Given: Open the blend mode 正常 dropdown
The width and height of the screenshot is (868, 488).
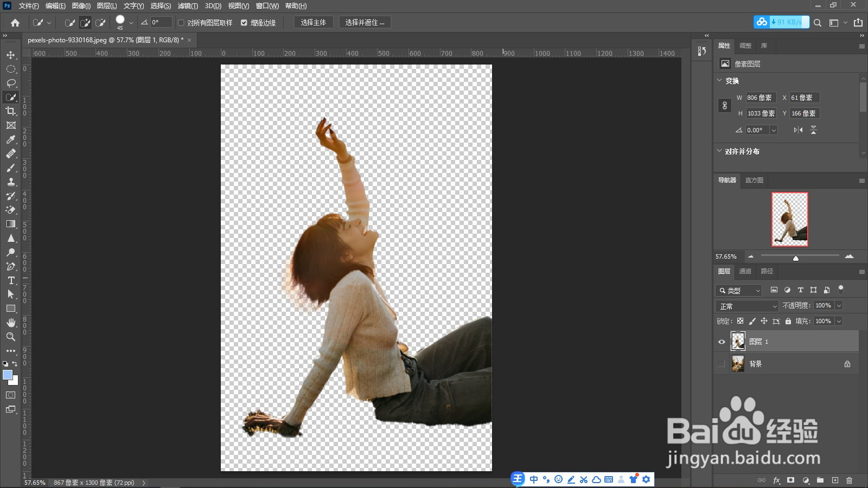Looking at the screenshot, I should coord(747,306).
